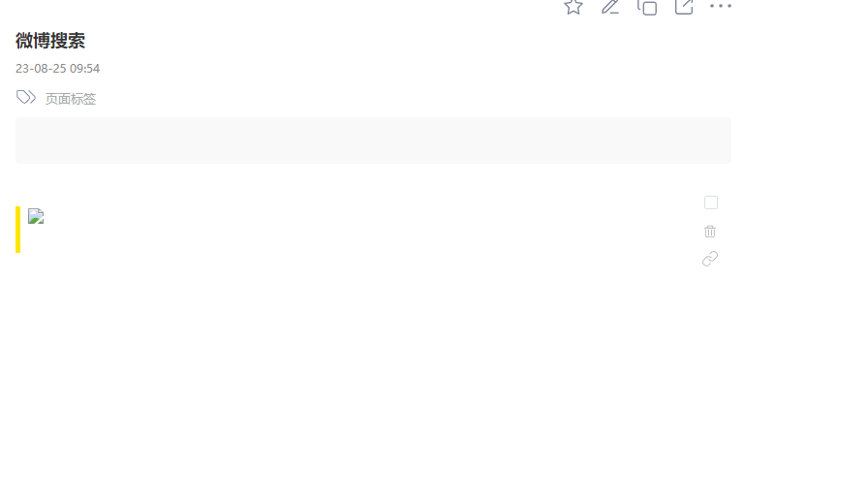Open the pencil edit tool
The image size is (868, 496).
tap(610, 7)
